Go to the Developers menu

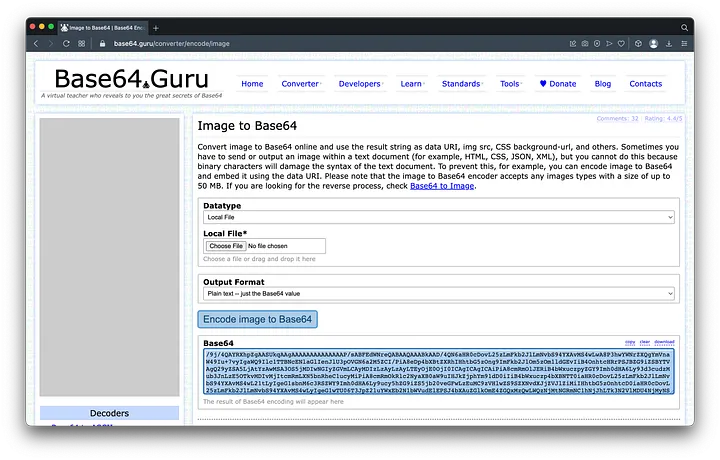[359, 84]
